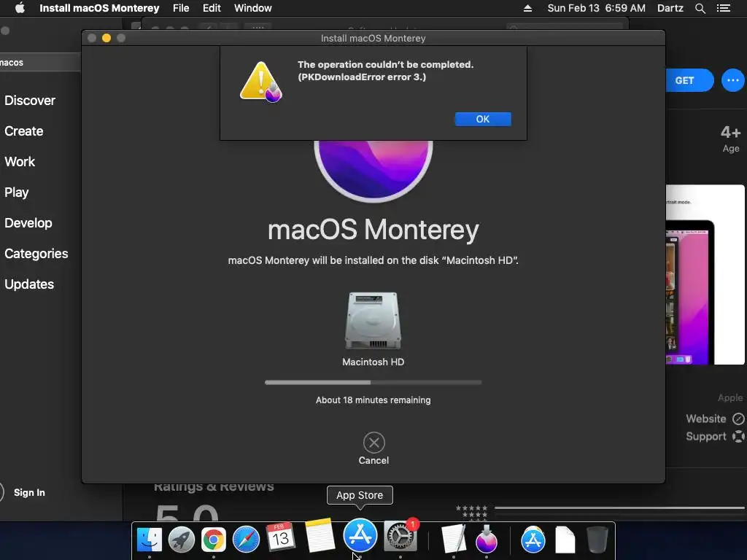Minimize the Install macOS Monterey window

[107, 38]
